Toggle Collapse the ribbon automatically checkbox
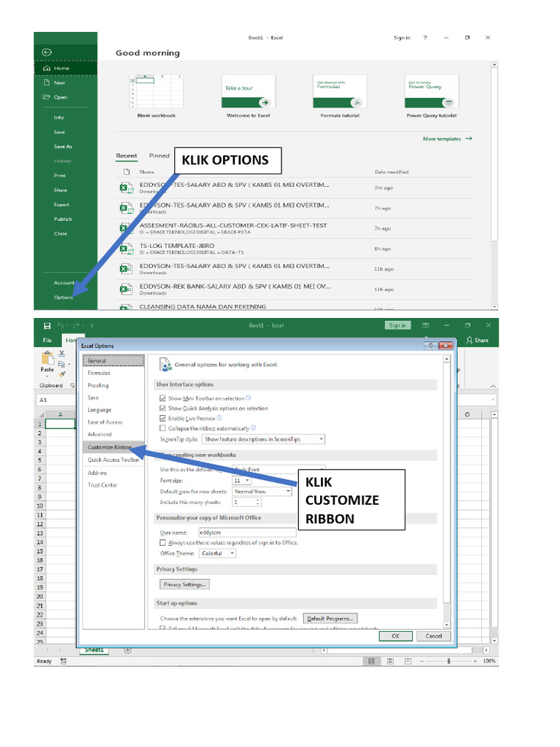 163,428
